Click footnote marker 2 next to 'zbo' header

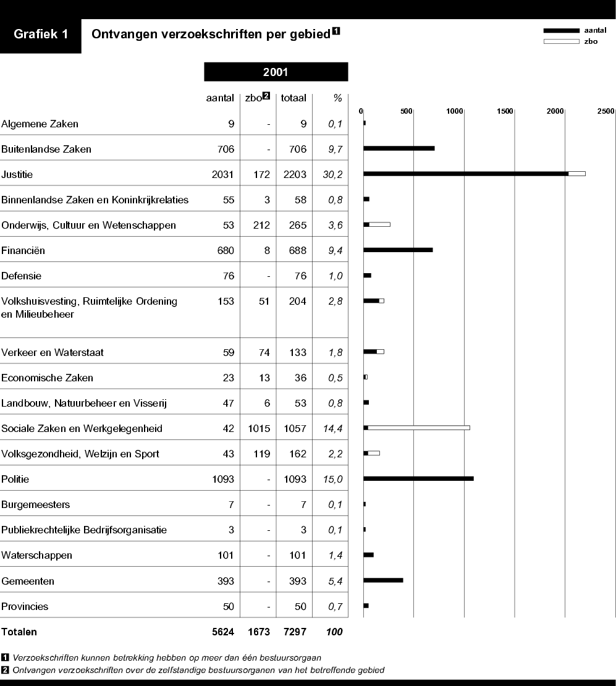266,95
